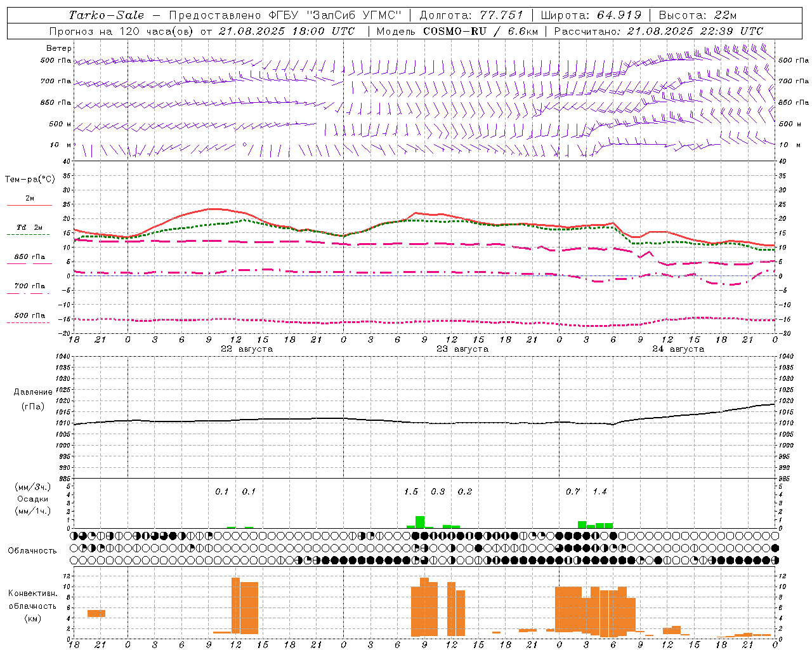
Task: Click the Td 2м dew point legend entry
Action: click(x=29, y=230)
